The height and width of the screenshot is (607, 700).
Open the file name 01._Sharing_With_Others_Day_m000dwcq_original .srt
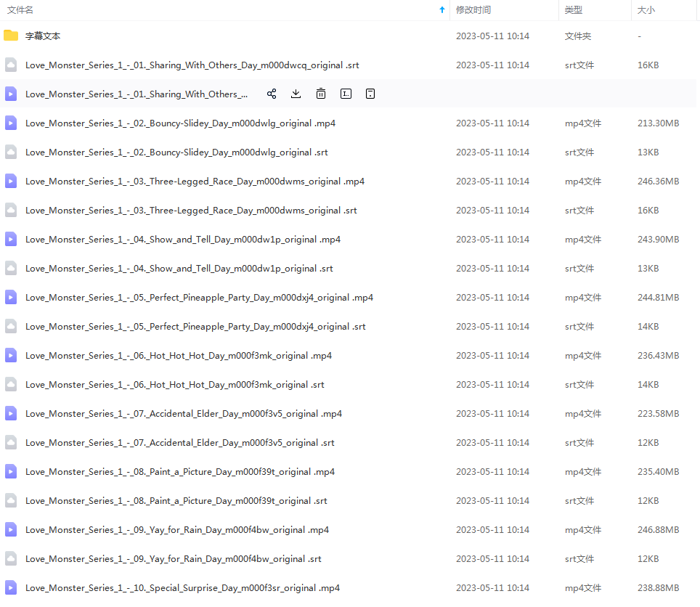click(x=192, y=65)
